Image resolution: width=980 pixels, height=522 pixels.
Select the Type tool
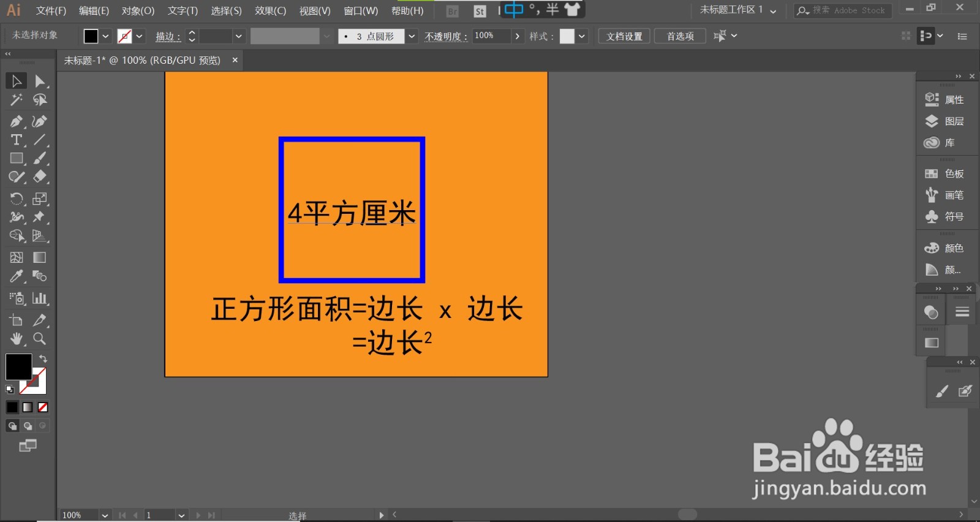[x=16, y=140]
